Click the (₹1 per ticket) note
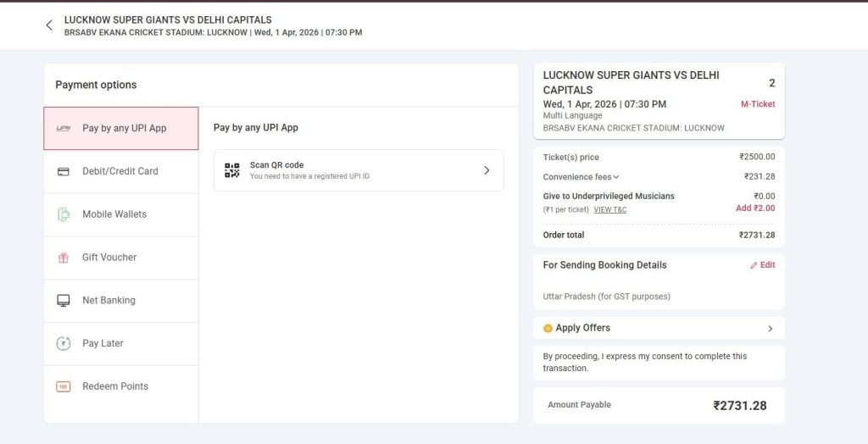This screenshot has width=868, height=444. coord(565,210)
